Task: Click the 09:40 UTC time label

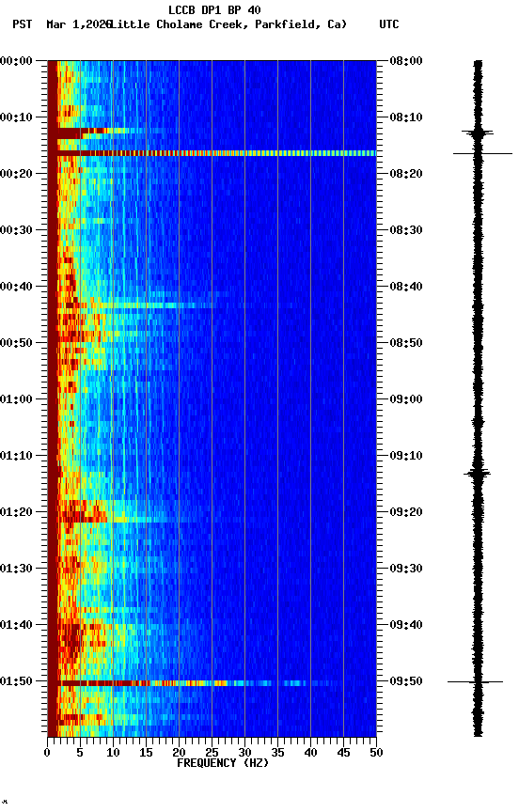Action: click(x=406, y=625)
